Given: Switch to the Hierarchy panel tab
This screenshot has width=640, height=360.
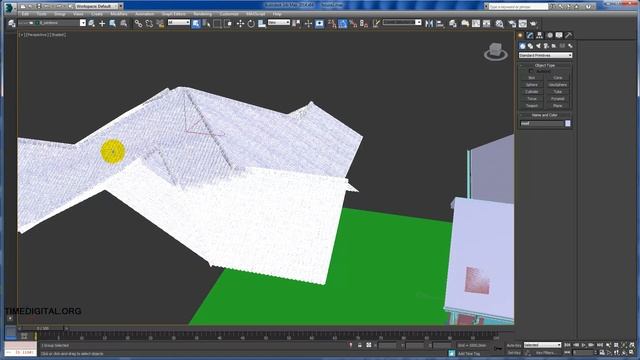Looking at the screenshot, I should (540, 36).
